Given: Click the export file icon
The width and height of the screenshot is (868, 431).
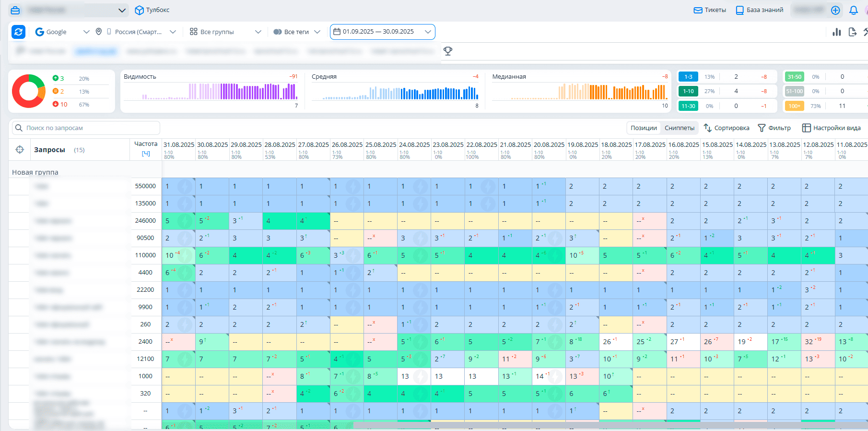Looking at the screenshot, I should click(852, 32).
